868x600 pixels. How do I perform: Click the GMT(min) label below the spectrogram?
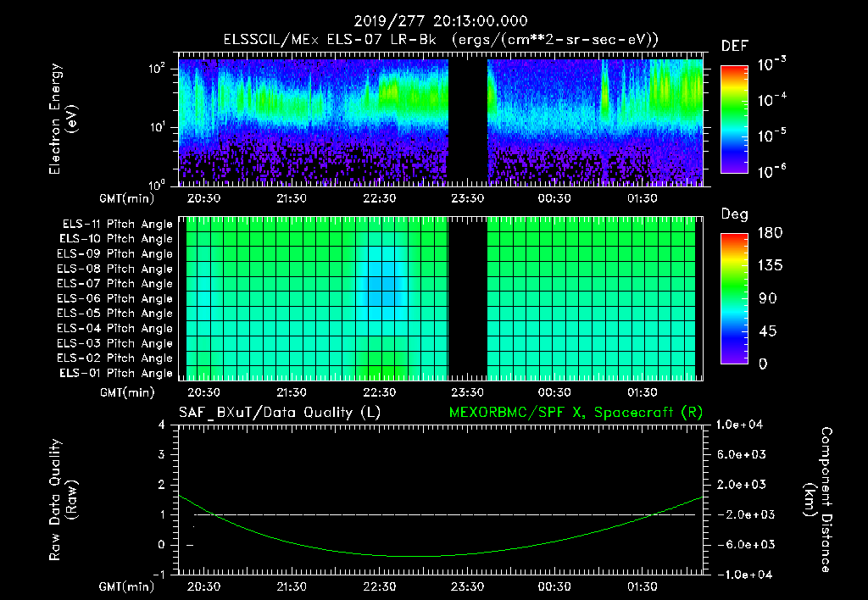point(127,198)
